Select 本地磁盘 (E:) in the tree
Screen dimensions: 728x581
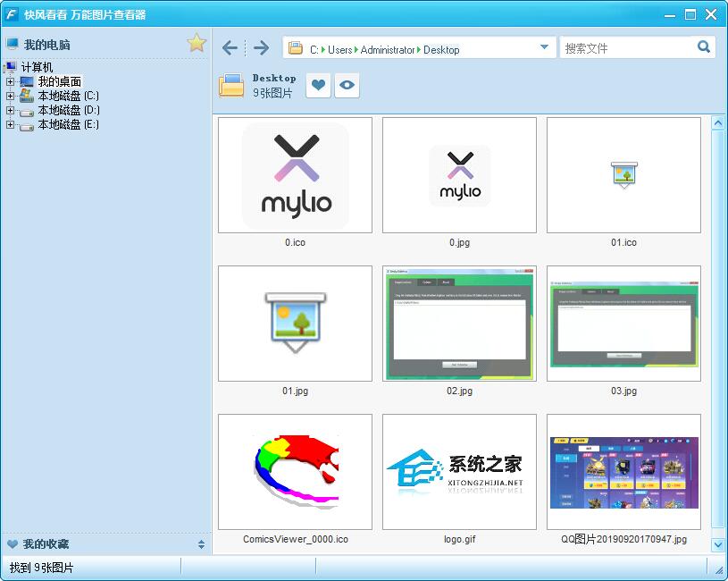pyautogui.click(x=68, y=124)
